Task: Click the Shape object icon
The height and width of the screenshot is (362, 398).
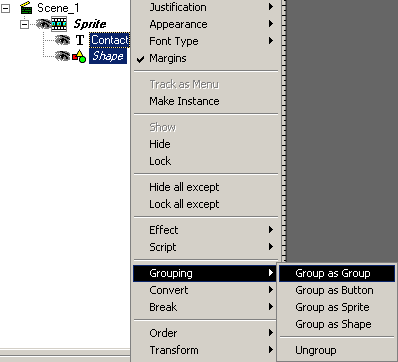Action: pos(79,56)
